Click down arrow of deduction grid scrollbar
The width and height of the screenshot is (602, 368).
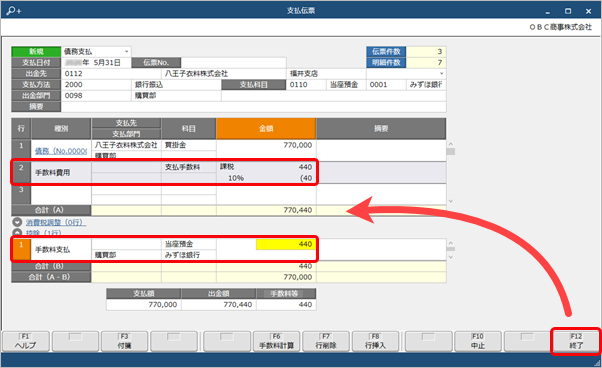[x=451, y=256]
